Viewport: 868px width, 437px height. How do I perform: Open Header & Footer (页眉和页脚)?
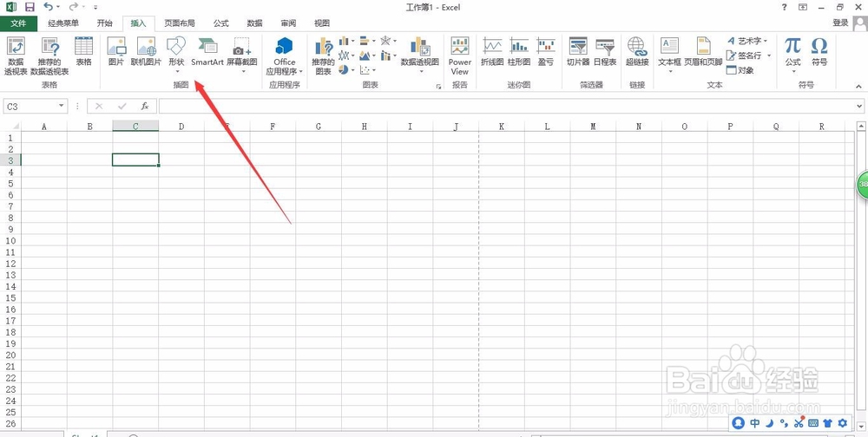click(704, 52)
